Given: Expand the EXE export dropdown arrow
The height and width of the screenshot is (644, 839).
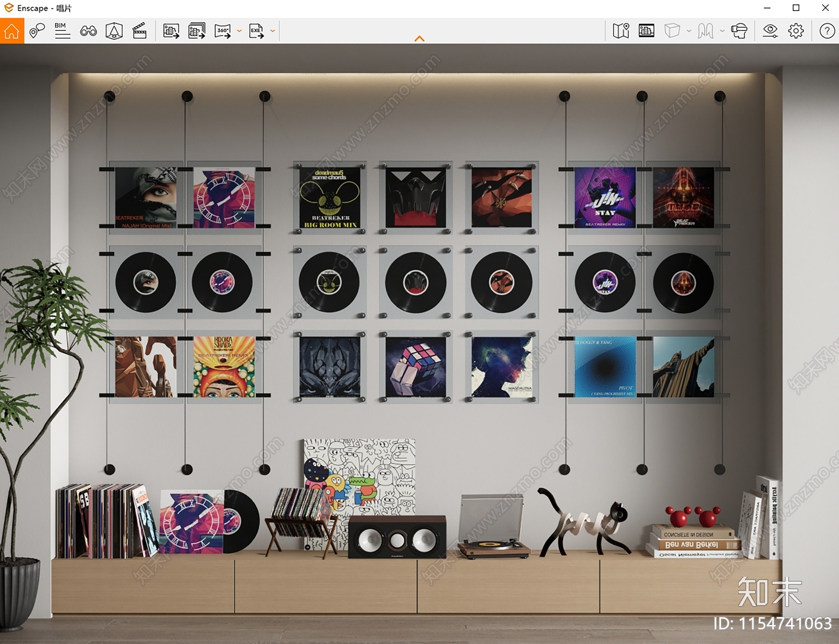Looking at the screenshot, I should [273, 31].
